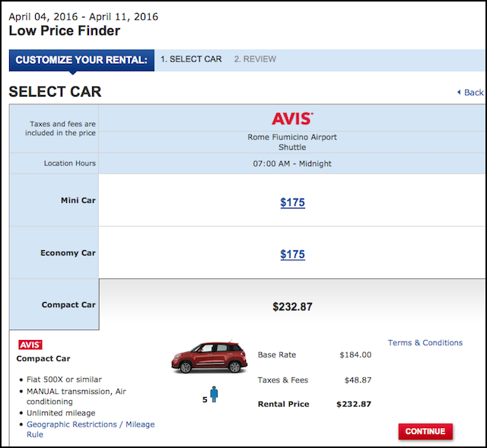Click the AVIS logo in the column header
487x448 pixels.
[292, 119]
